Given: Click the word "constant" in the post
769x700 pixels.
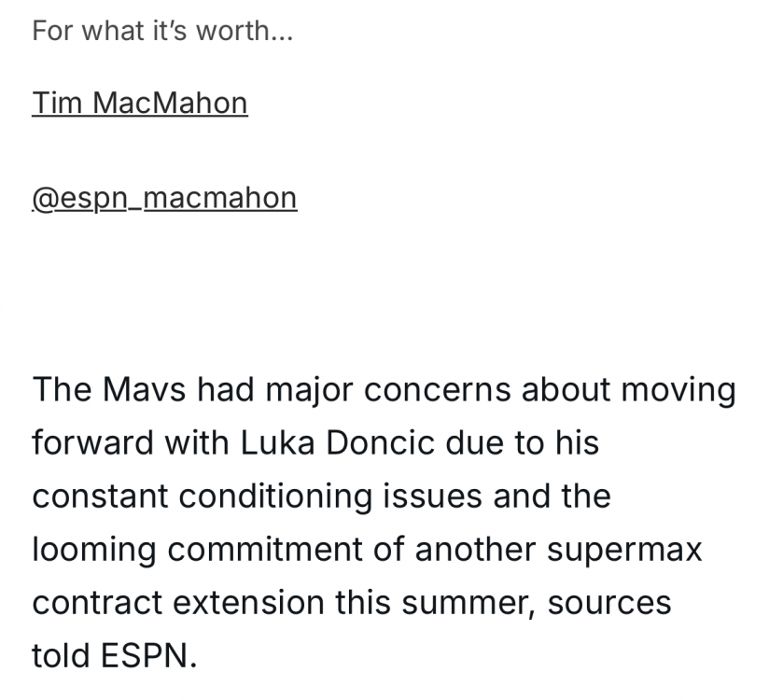Looking at the screenshot, I should point(99,497).
